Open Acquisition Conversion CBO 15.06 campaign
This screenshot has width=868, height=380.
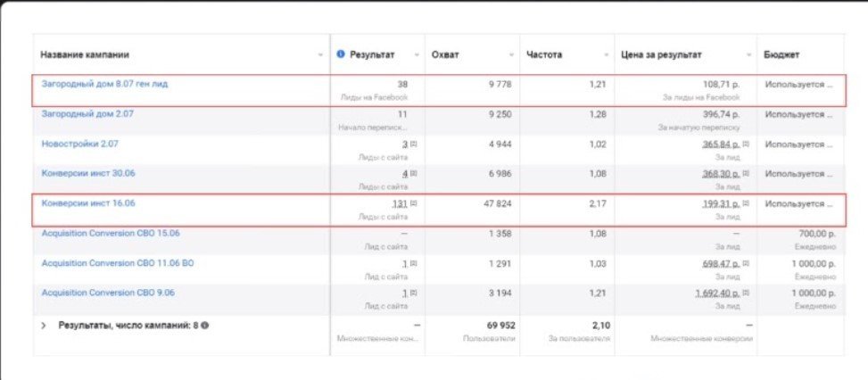coord(111,233)
